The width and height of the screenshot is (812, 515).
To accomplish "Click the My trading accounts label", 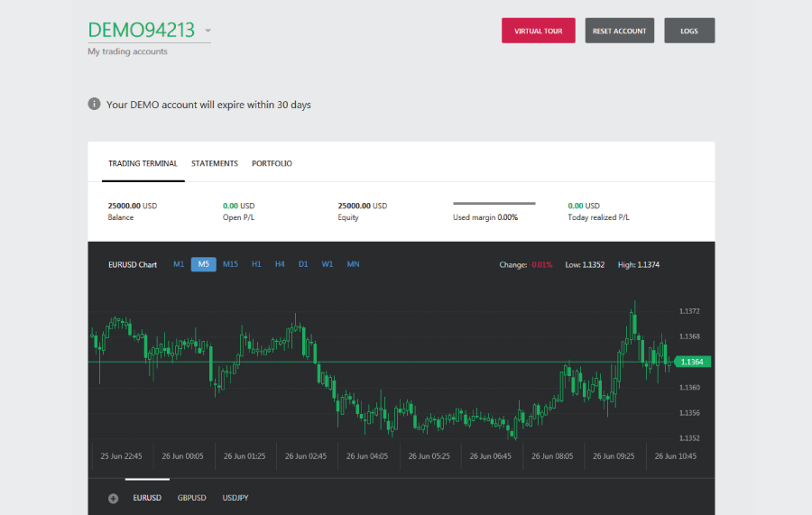I will tap(127, 51).
